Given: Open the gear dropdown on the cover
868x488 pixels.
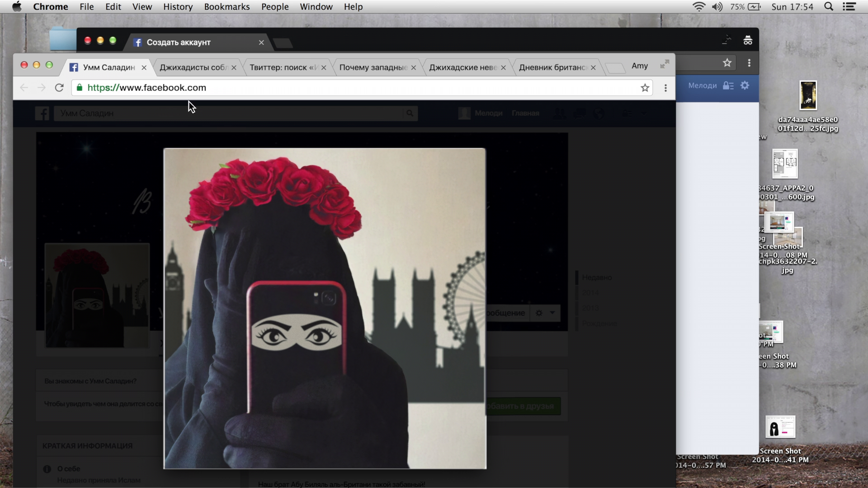Looking at the screenshot, I should pyautogui.click(x=545, y=313).
